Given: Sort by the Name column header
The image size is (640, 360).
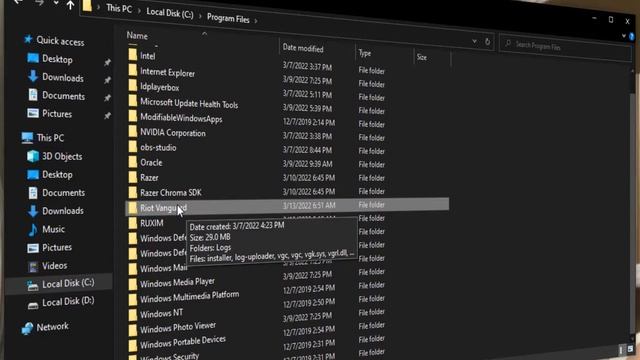Looking at the screenshot, I should tap(137, 36).
